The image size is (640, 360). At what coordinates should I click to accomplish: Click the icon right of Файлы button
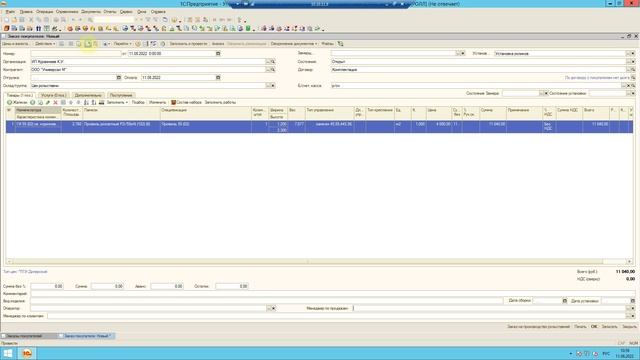coord(340,44)
